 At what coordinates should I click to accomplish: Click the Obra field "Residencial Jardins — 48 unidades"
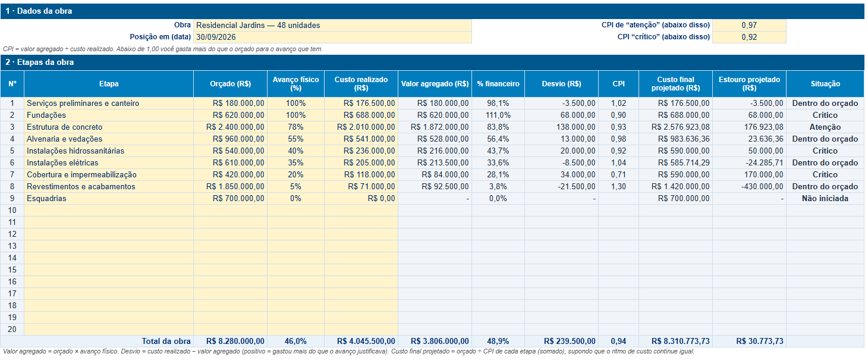click(332, 26)
